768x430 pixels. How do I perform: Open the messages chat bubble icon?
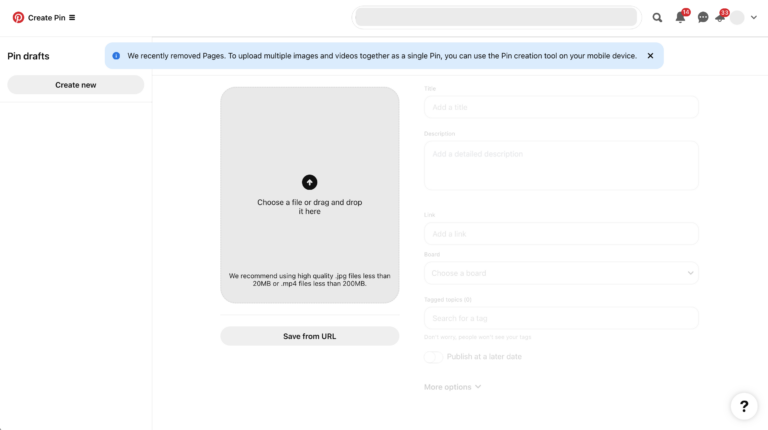pos(703,17)
